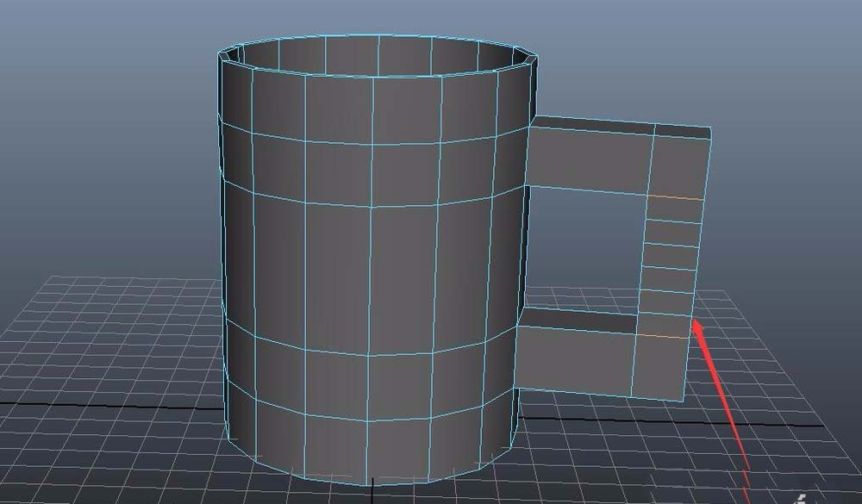
Task: Click the top-right corner face of the handle
Action: point(678,166)
